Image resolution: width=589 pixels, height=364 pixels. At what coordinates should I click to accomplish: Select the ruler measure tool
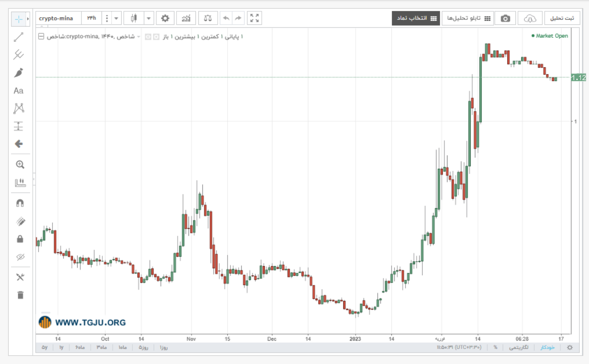[20, 182]
